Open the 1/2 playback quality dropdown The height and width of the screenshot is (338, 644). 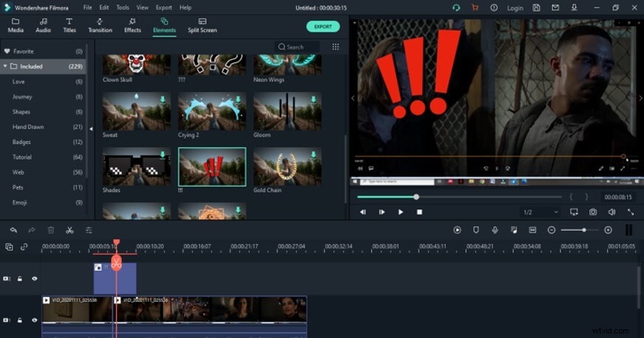540,212
